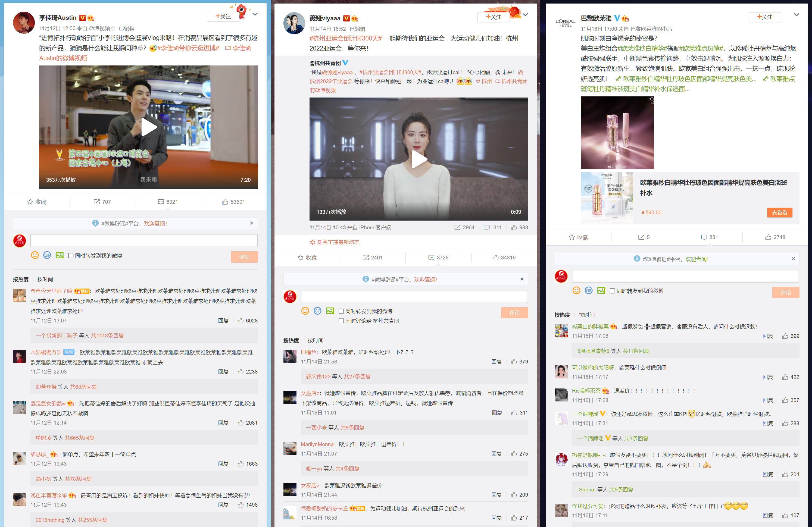
Task: Like 弯弯今天早睡了嘛's comment showing 6028
Action: [x=247, y=321]
